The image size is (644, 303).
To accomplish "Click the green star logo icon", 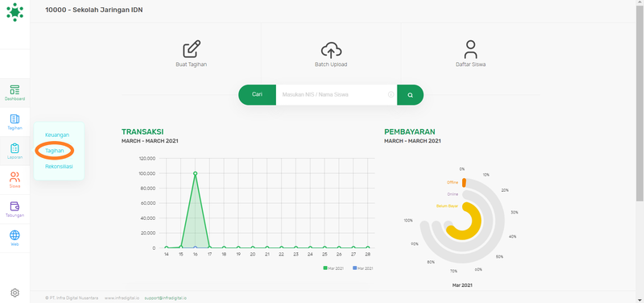I will click(14, 12).
